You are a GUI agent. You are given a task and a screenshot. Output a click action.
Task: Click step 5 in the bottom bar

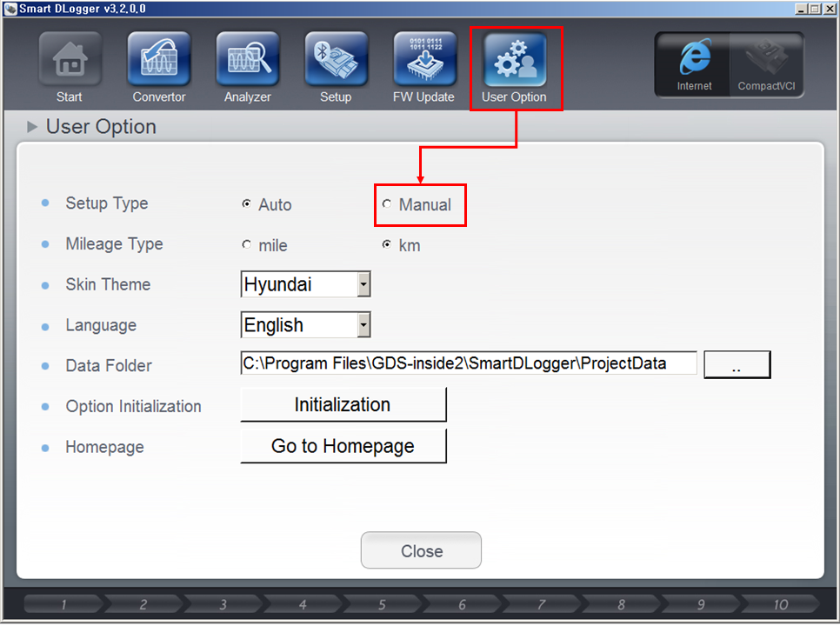[382, 604]
